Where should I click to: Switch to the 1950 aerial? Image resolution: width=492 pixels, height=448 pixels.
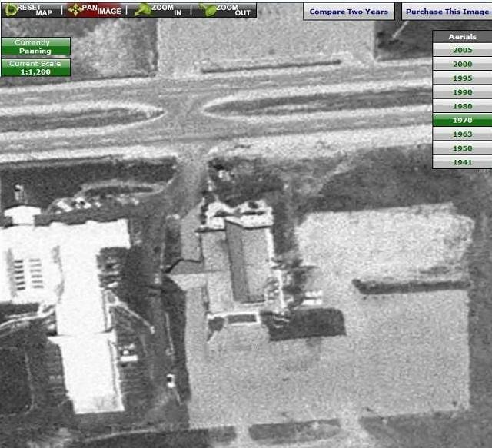tap(462, 148)
